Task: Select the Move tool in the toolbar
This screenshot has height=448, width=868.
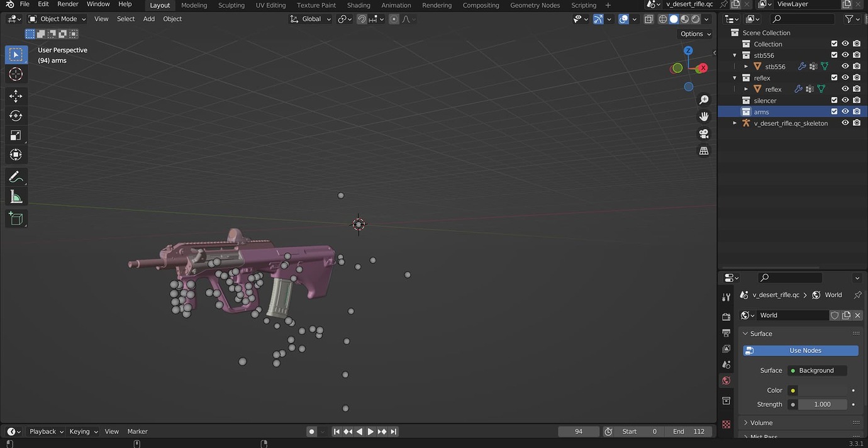Action: [x=16, y=96]
